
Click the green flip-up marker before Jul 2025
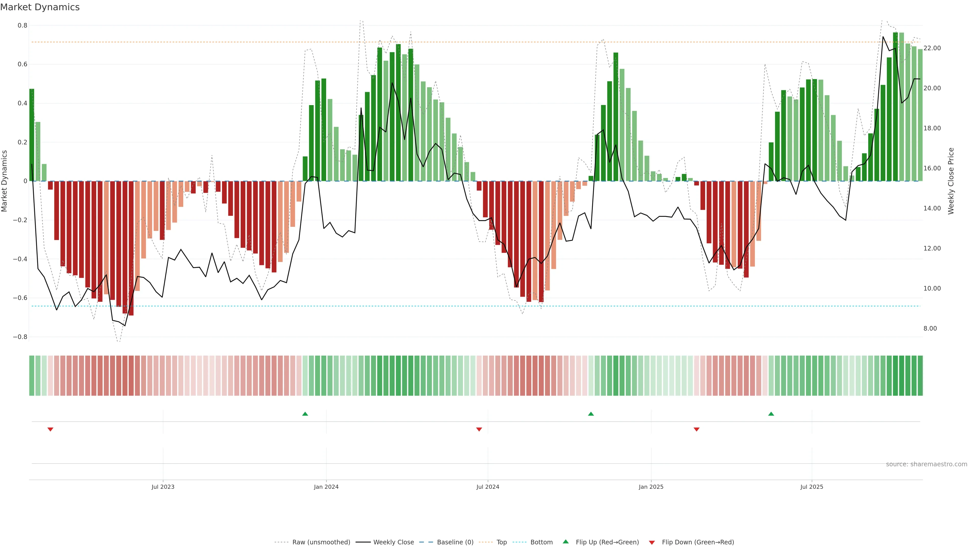point(771,414)
